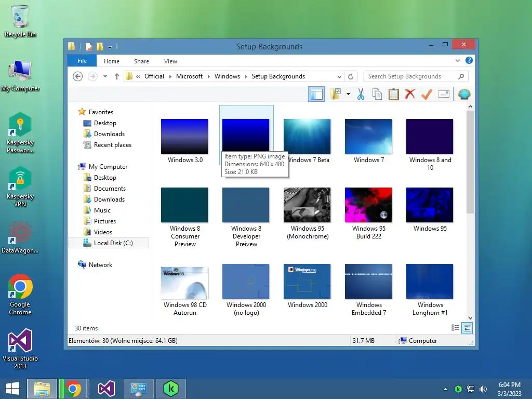Click the orange checkmark Properties icon
Viewport: 532px width, 399px height.
427,94
